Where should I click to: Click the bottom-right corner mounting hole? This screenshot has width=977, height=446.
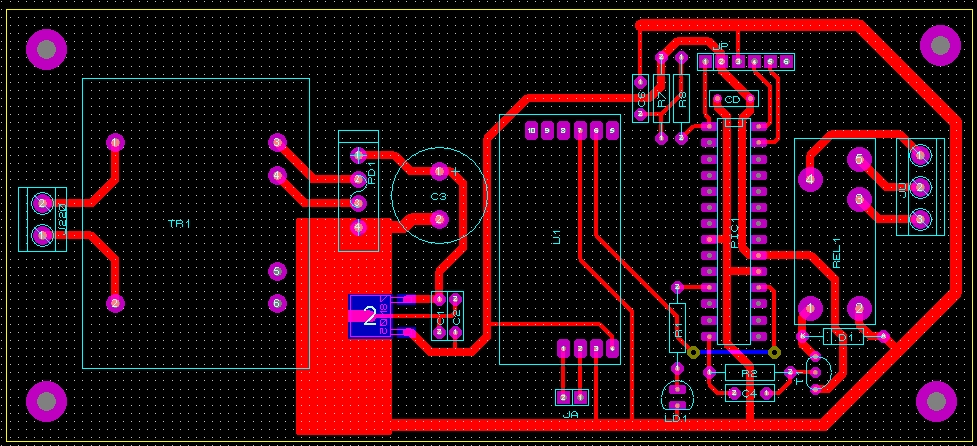pos(936,402)
